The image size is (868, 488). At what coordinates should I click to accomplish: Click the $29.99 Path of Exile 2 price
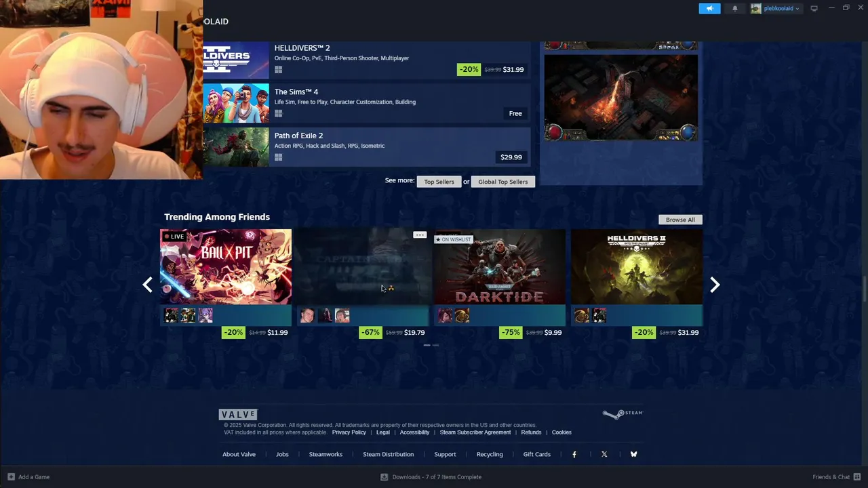pos(511,157)
